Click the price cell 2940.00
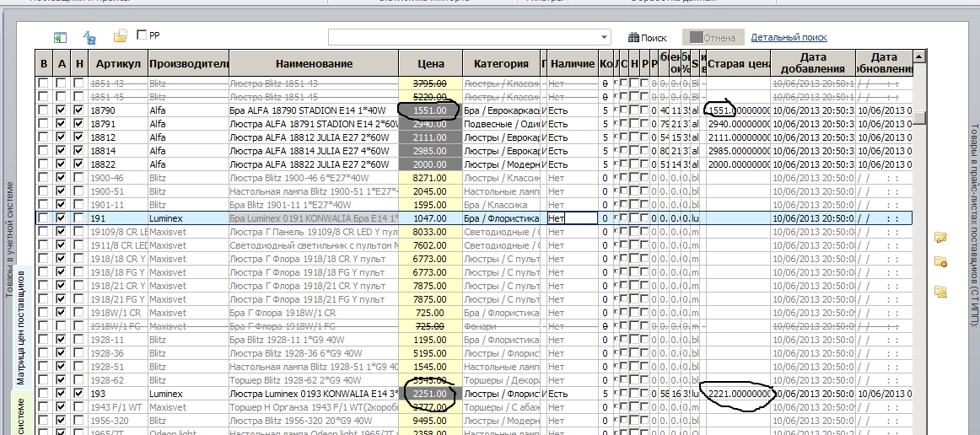Screen dimensions: 980x435 (431, 124)
